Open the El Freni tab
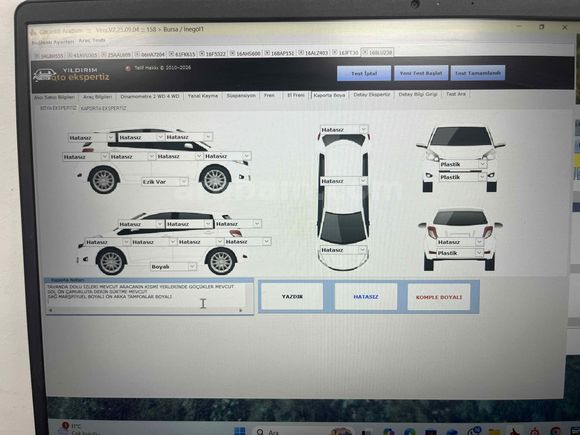This screenshot has width=580, height=435. click(296, 95)
